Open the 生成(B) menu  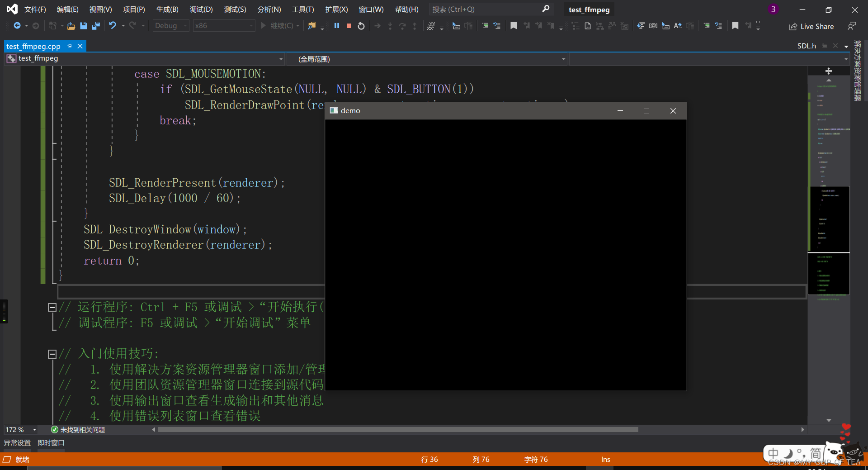coord(167,9)
